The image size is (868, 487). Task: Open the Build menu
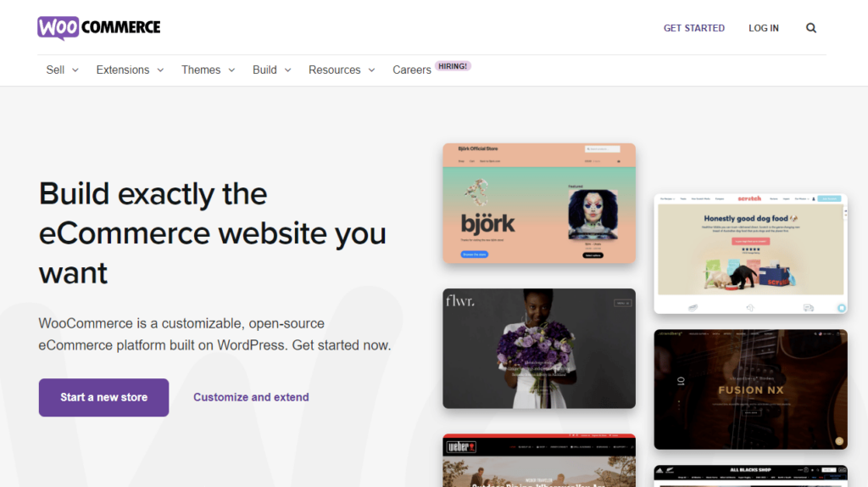coord(264,70)
